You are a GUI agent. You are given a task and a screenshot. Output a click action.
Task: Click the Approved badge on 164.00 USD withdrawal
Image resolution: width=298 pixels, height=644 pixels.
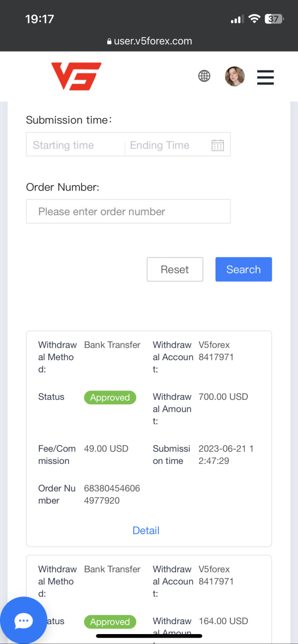point(110,622)
